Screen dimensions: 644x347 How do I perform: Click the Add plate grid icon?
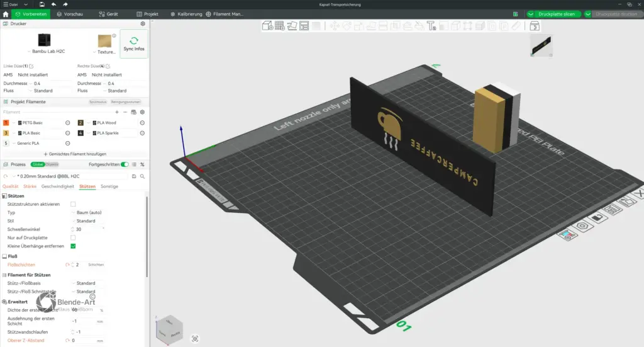tap(280, 26)
